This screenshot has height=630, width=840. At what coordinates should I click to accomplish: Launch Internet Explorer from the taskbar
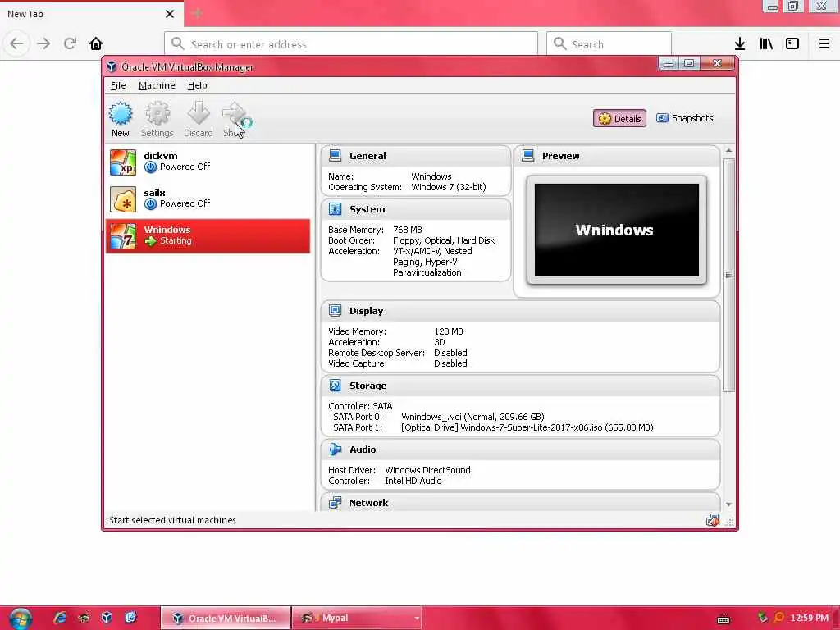[x=59, y=618]
